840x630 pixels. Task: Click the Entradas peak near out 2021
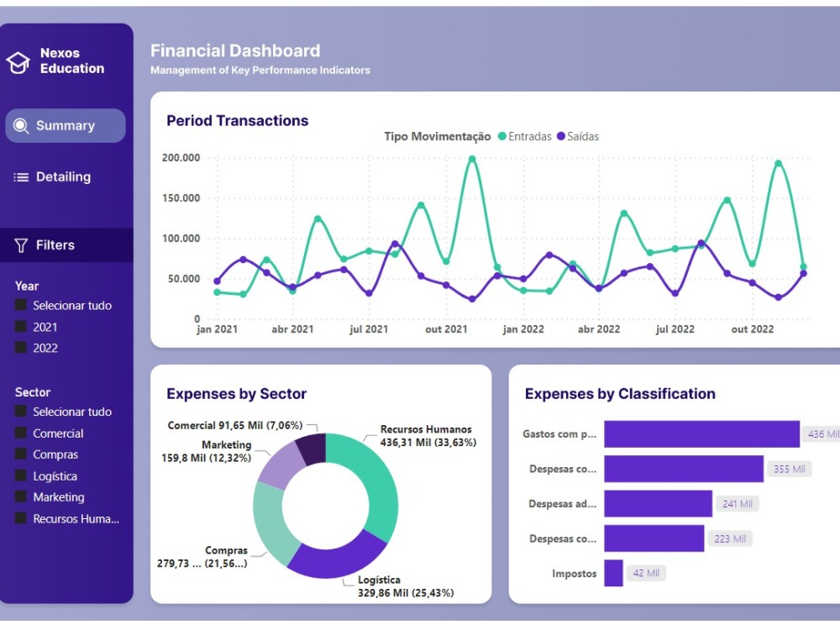click(x=471, y=160)
